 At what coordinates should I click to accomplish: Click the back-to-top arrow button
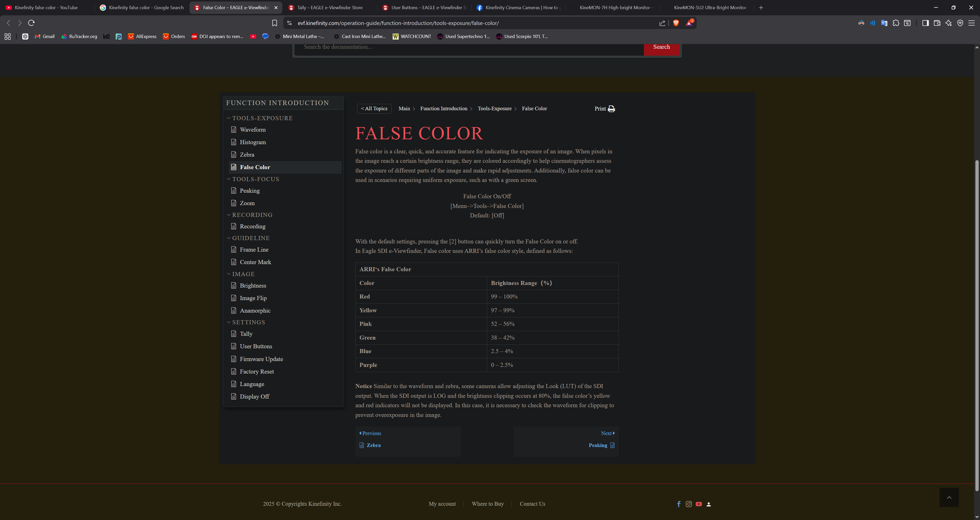(949, 498)
